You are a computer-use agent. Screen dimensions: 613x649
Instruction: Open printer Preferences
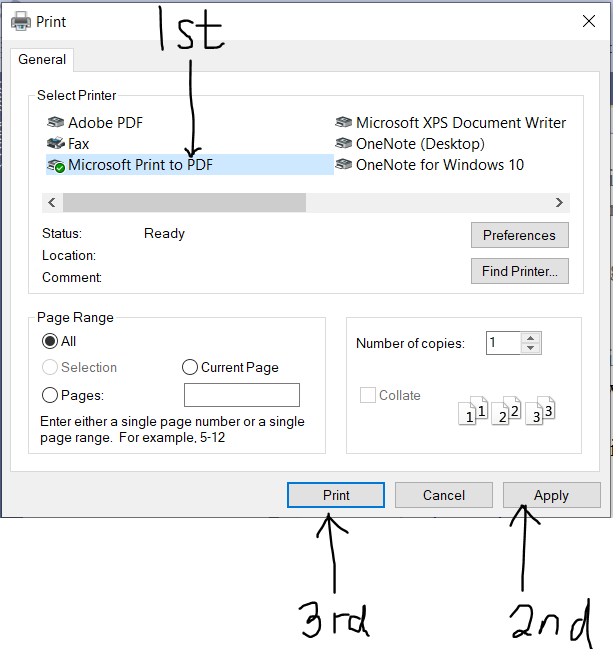[x=519, y=235]
